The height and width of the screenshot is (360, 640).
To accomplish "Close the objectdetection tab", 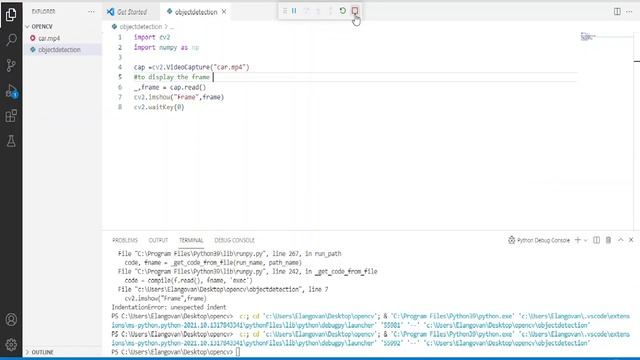I will 224,12.
